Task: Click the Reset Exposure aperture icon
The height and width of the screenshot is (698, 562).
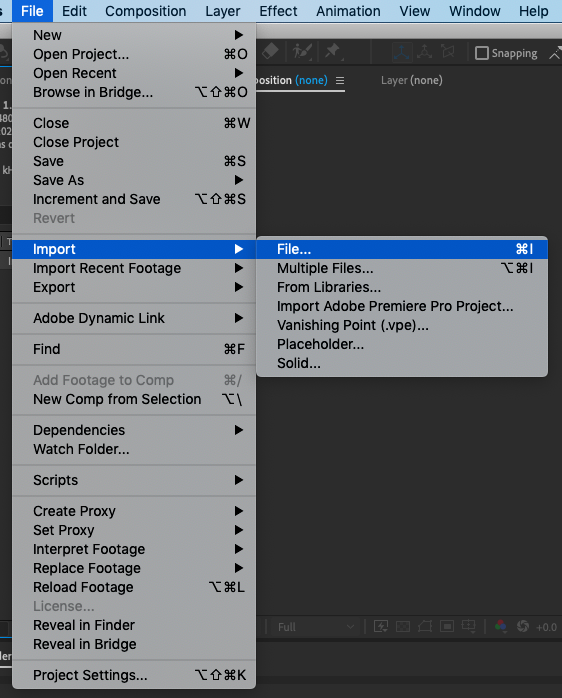Action: (x=523, y=626)
